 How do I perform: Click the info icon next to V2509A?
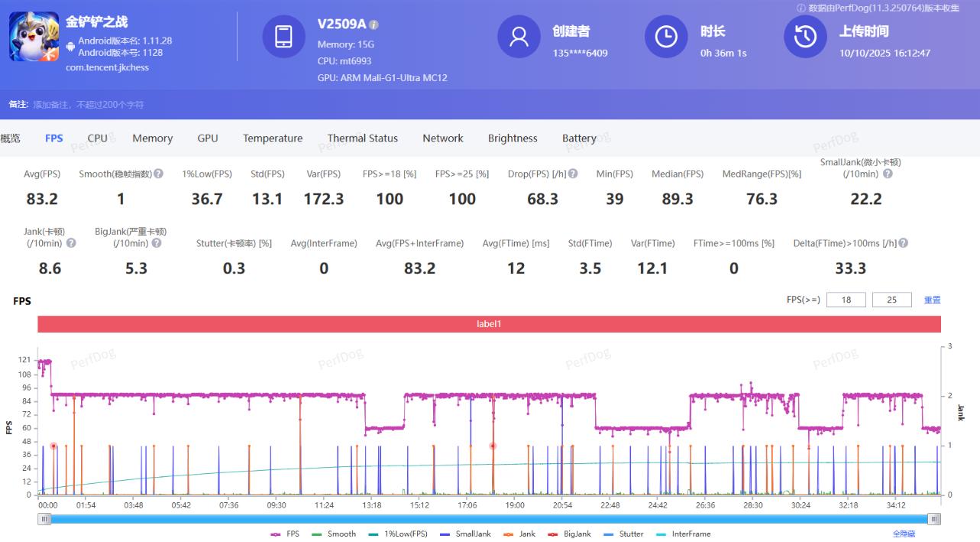[x=374, y=25]
